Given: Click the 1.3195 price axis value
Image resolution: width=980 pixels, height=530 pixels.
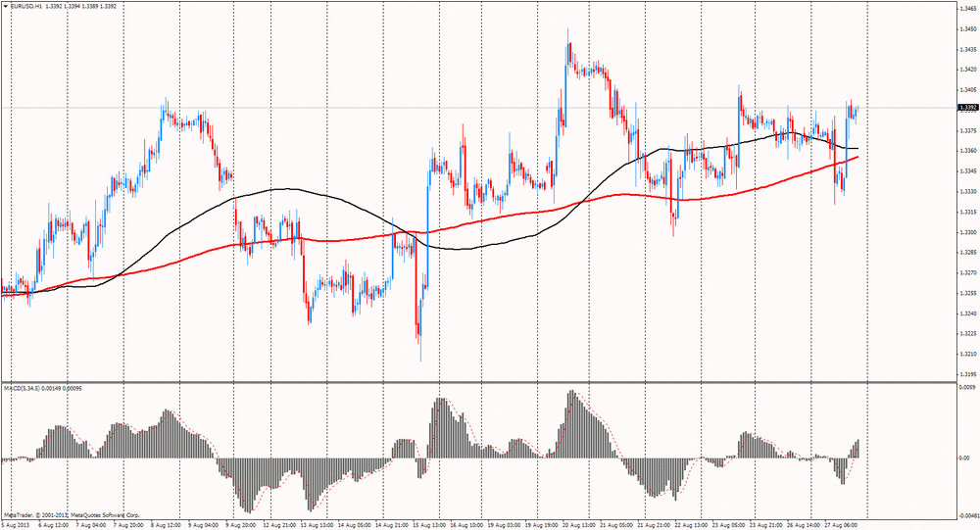Looking at the screenshot, I should (x=969, y=374).
